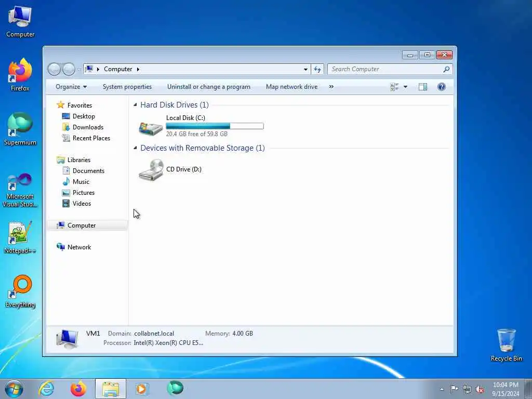Refresh the Computer address bar view
532x399 pixels.
coord(317,69)
